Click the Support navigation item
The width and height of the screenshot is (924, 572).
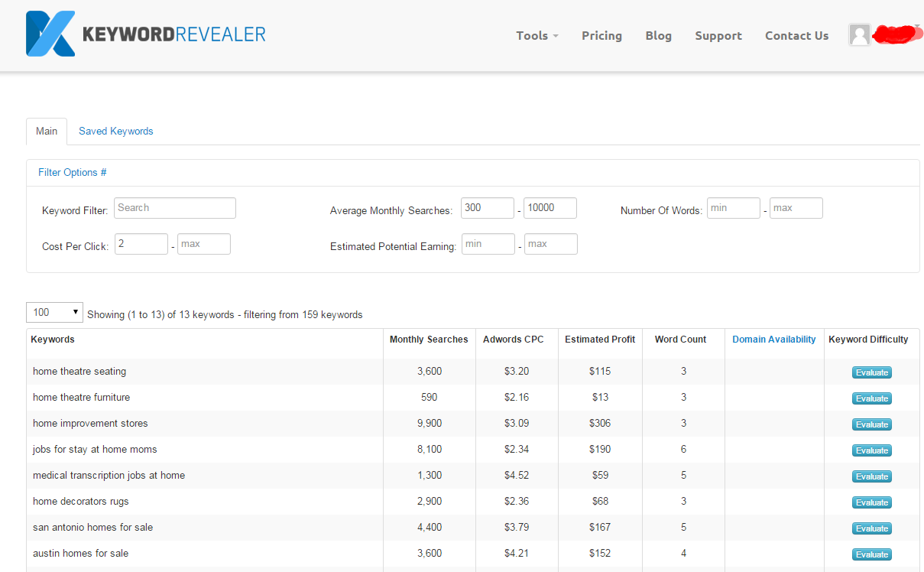[718, 35]
